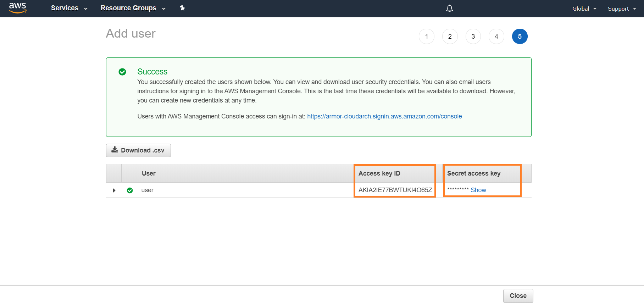644x305 pixels.
Task: Go to step 2 of wizard
Action: [450, 37]
